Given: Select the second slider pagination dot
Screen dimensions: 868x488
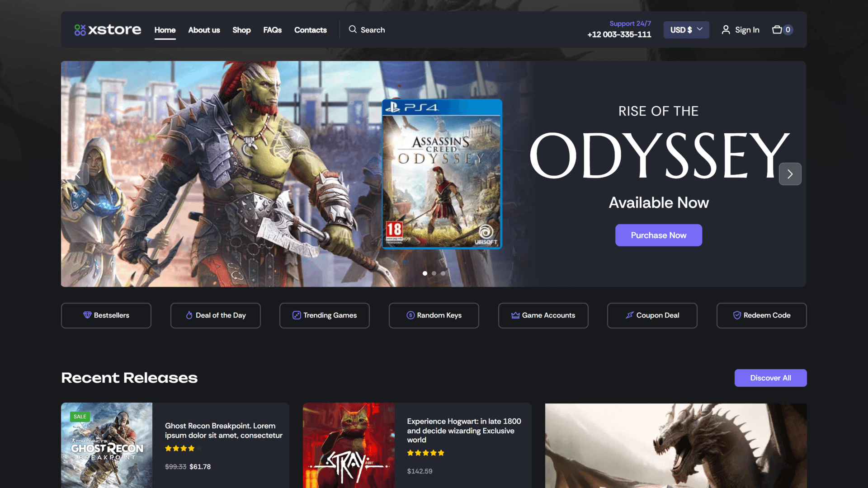Looking at the screenshot, I should pos(434,273).
